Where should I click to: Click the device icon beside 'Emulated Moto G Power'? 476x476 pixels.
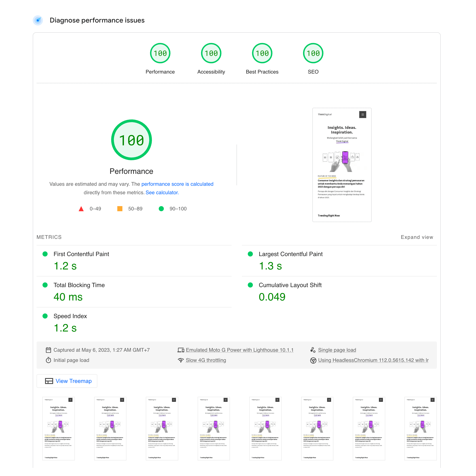tap(181, 350)
